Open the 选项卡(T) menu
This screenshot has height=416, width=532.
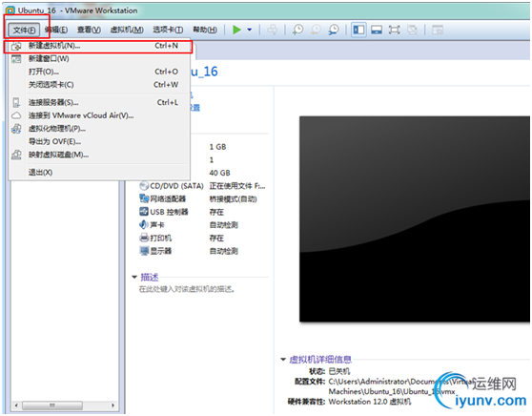tap(168, 31)
